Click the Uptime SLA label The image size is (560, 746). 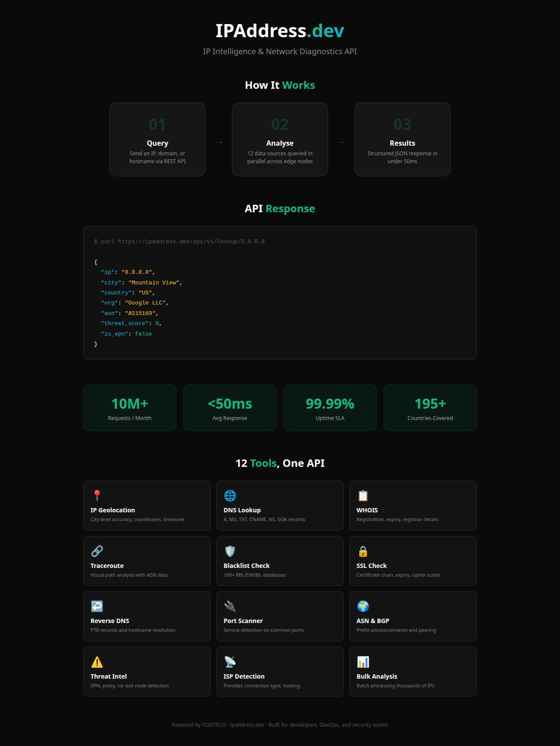coord(330,418)
